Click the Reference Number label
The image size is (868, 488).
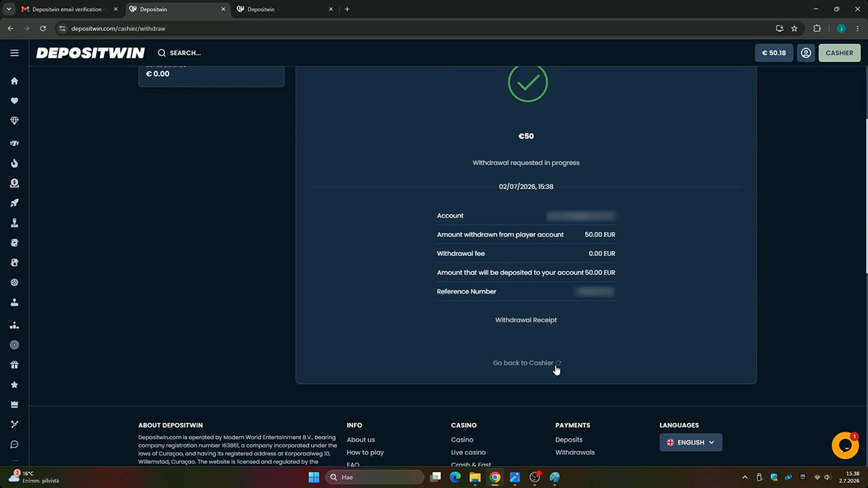467,291
